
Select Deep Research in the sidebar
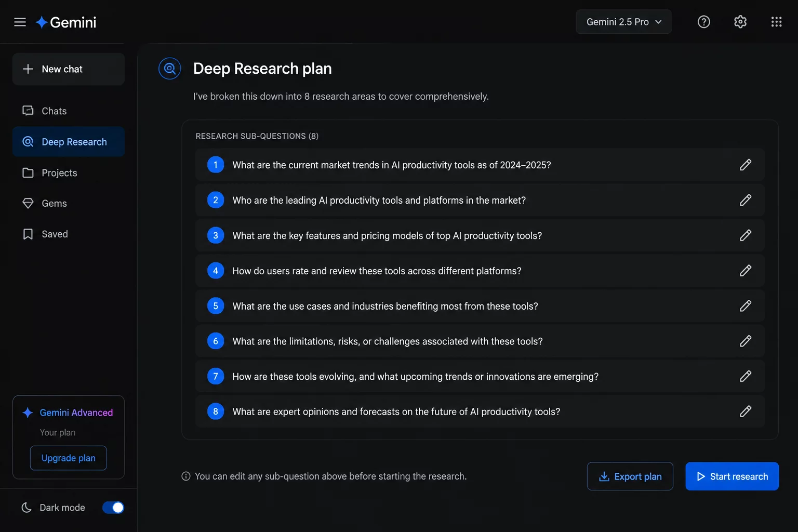pos(69,142)
